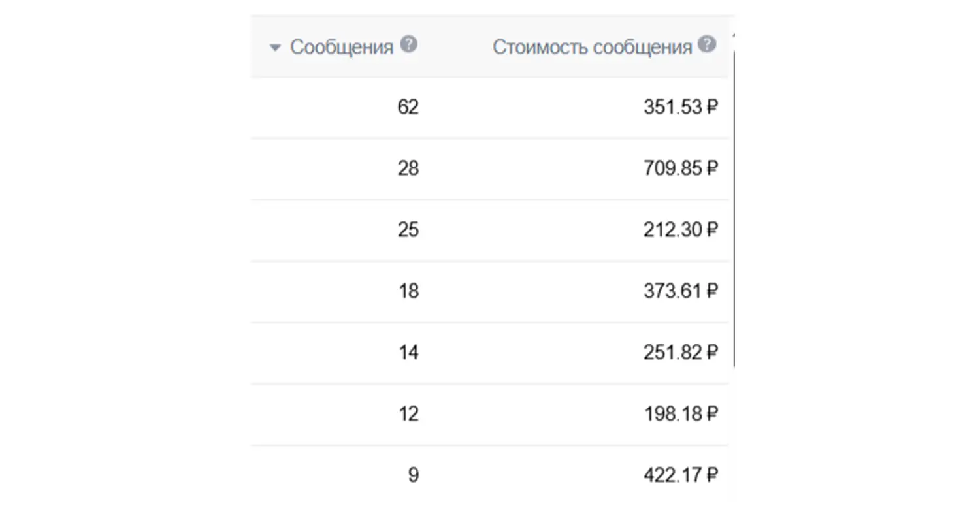Select the cost cell 351.53 ₽
Viewport: 980px width, 512px height.
680,107
